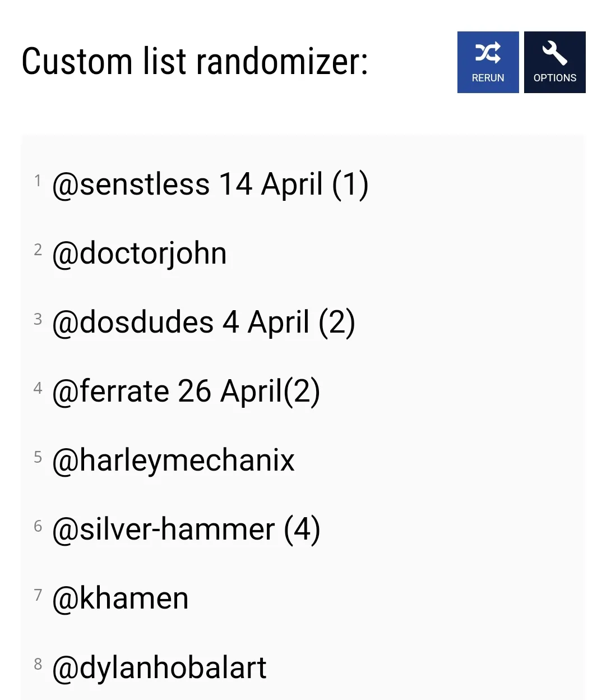597x700 pixels.
Task: Click line number 6 beside @silver-hammer
Action: coord(38,526)
